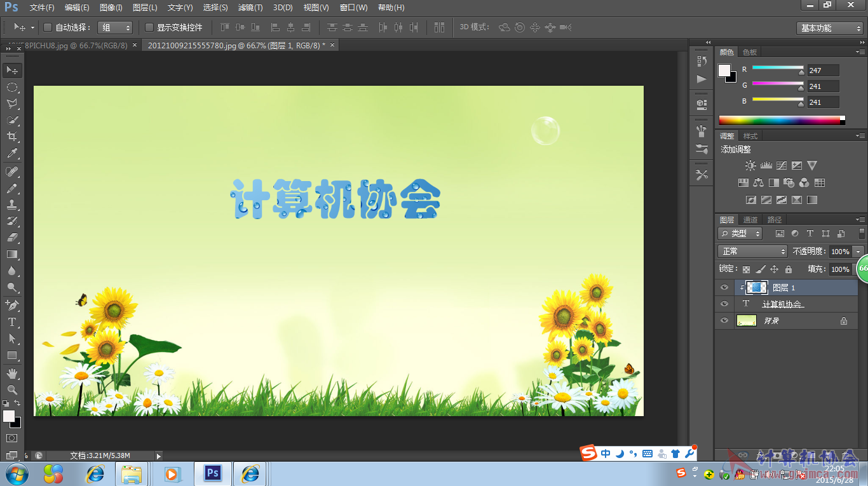This screenshot has height=486, width=868.
Task: Switch to the 样式 tab
Action: [750, 136]
